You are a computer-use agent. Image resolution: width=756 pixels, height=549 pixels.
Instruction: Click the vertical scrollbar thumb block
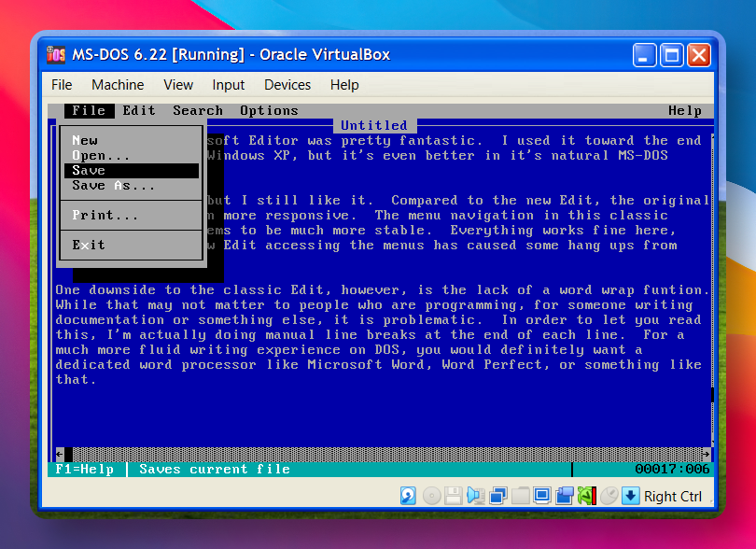712,395
